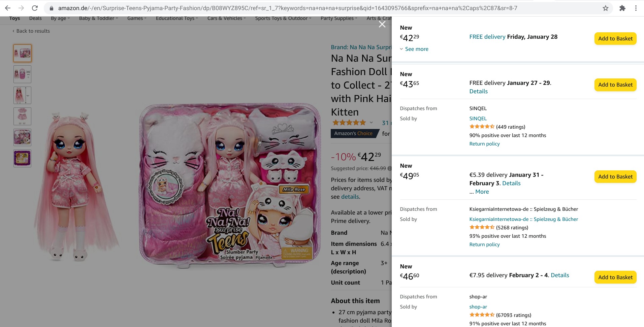Select the last product thumbnail image
This screenshot has width=644, height=327.
click(23, 158)
